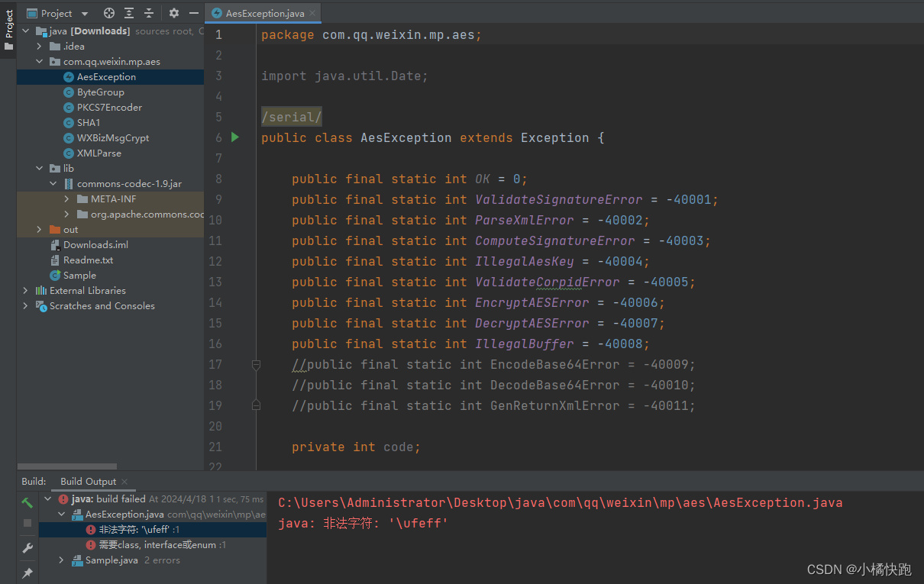
Task: Open the Project view dropdown
Action: coord(85,14)
